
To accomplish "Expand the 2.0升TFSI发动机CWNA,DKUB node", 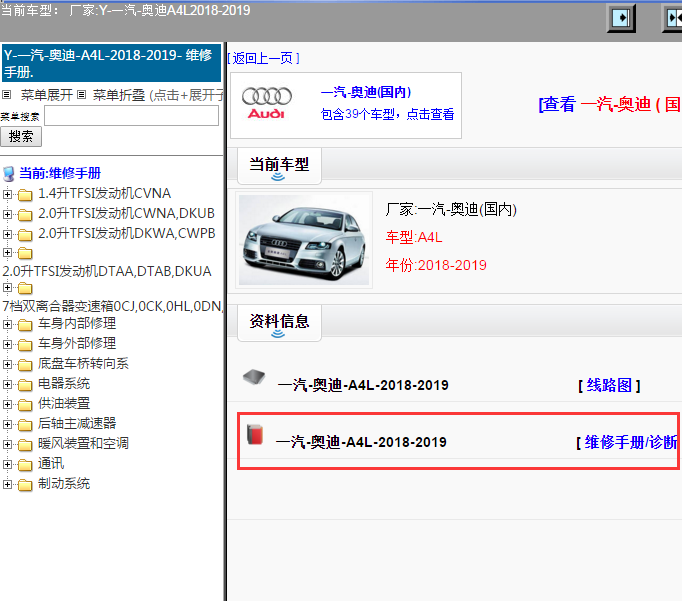I will tap(7, 214).
